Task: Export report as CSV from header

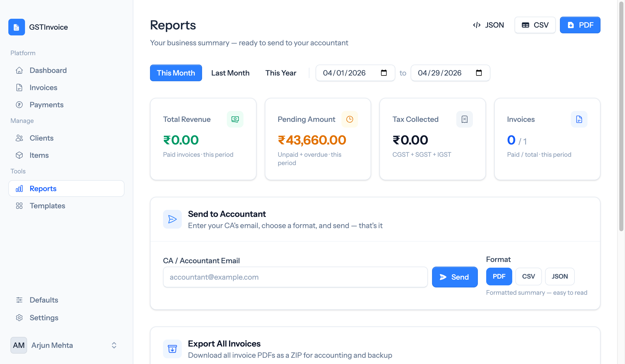Action: point(535,25)
